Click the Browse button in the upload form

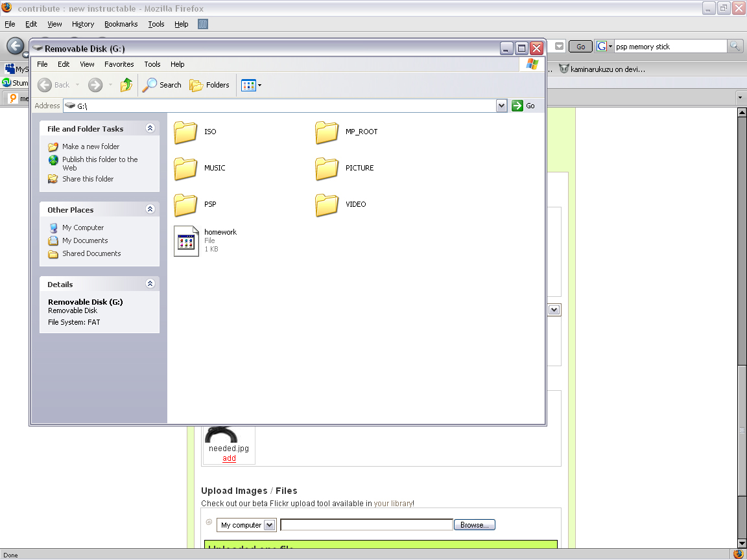click(474, 524)
